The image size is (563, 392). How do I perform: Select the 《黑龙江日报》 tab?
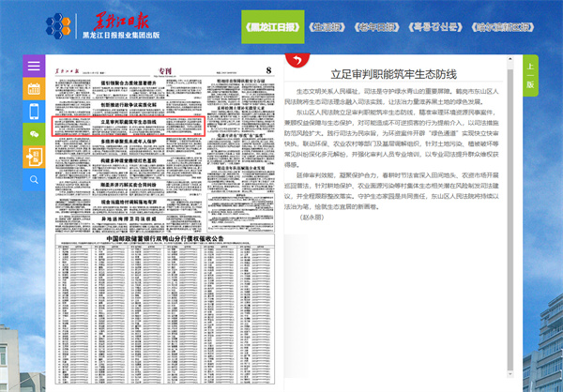click(x=271, y=28)
